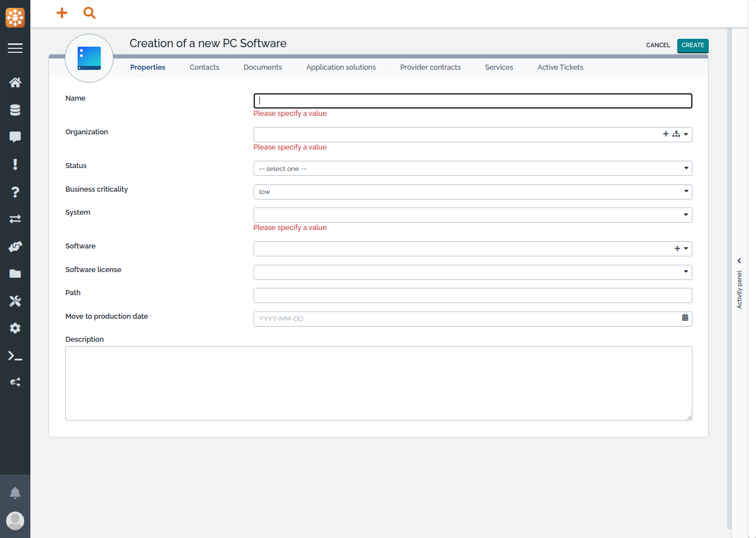Open organization hierarchy tree icon
Image resolution: width=756 pixels, height=538 pixels.
tap(676, 134)
